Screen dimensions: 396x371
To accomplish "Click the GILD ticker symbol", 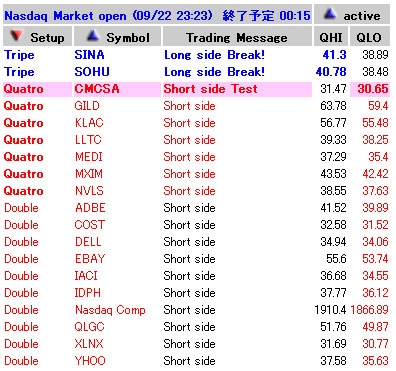I will coord(87,106).
